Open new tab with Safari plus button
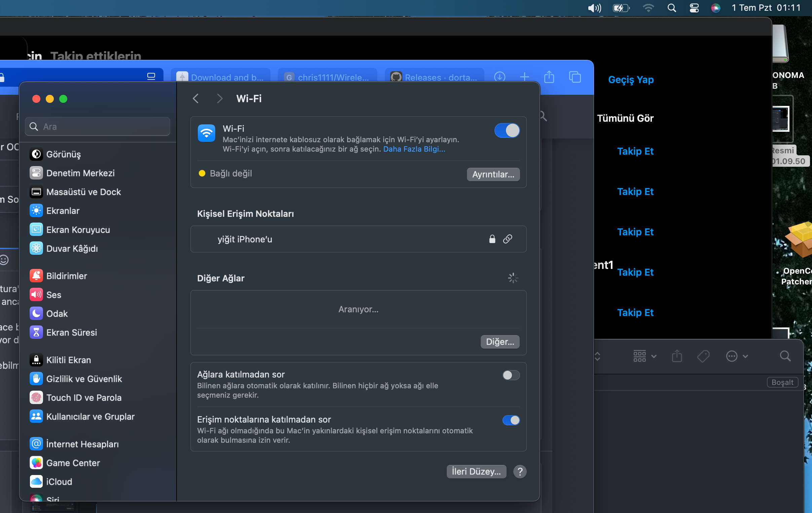The image size is (812, 513). click(524, 77)
